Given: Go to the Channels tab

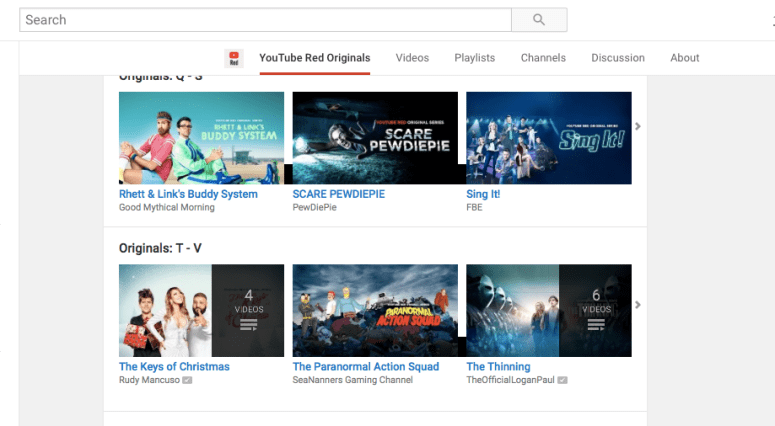Looking at the screenshot, I should tap(543, 58).
